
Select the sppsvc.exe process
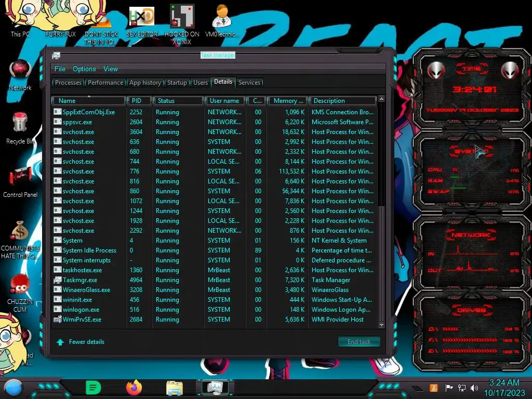pyautogui.click(x=214, y=122)
